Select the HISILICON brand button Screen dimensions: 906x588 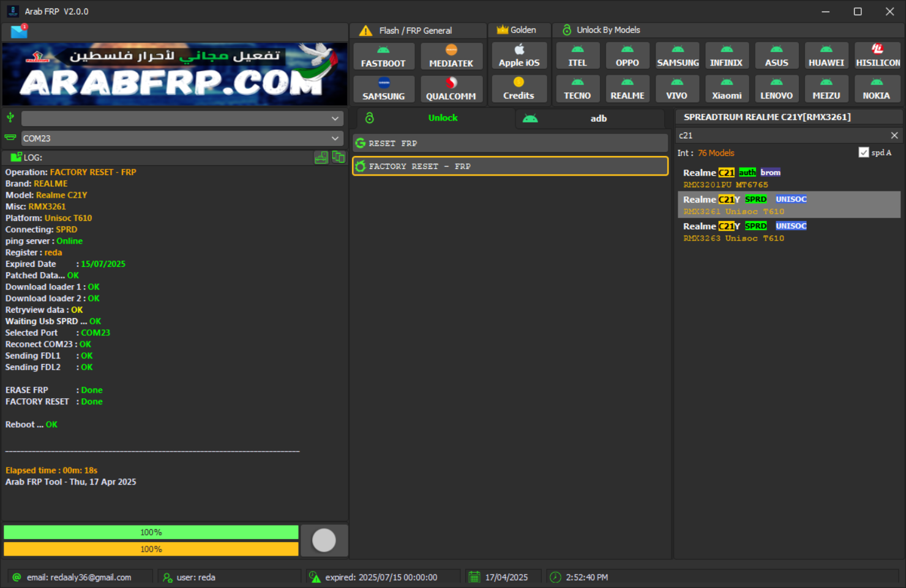877,56
